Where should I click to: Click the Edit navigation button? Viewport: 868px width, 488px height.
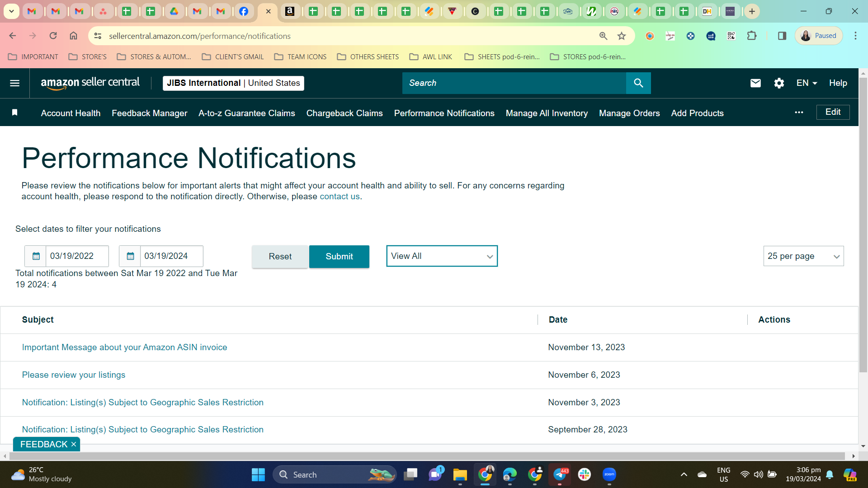(833, 112)
